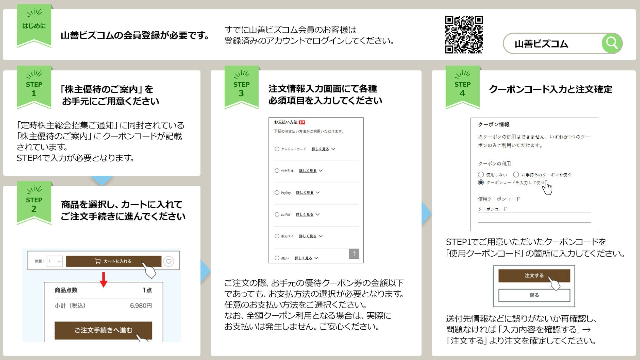Click the green magnifier search icon
The width and height of the screenshot is (640, 360).
coord(611,43)
